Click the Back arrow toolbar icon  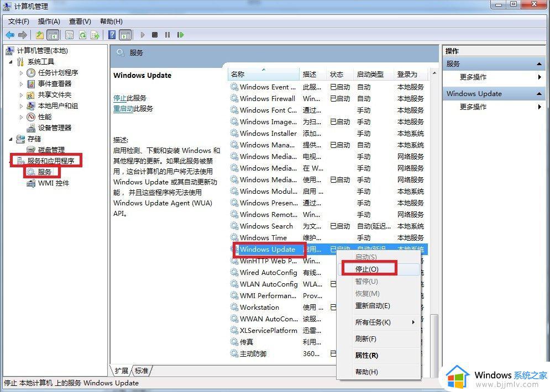(10, 35)
